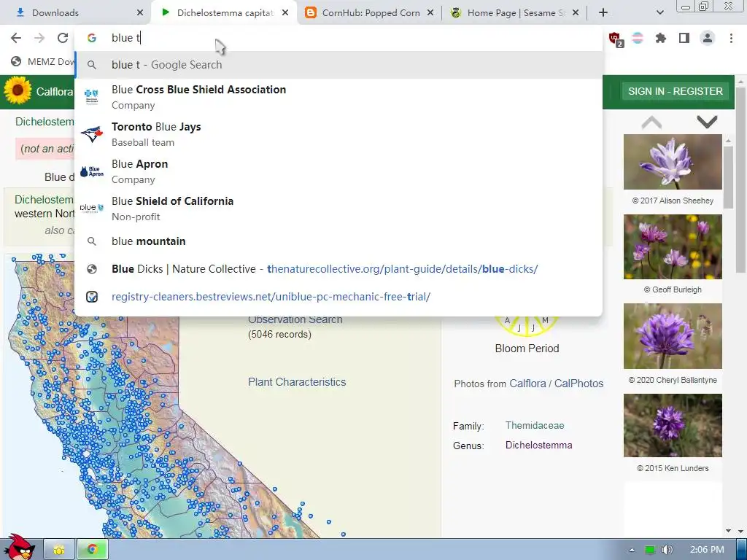Click the browser forward arrow
The height and width of the screenshot is (560, 747).
pyautogui.click(x=39, y=38)
